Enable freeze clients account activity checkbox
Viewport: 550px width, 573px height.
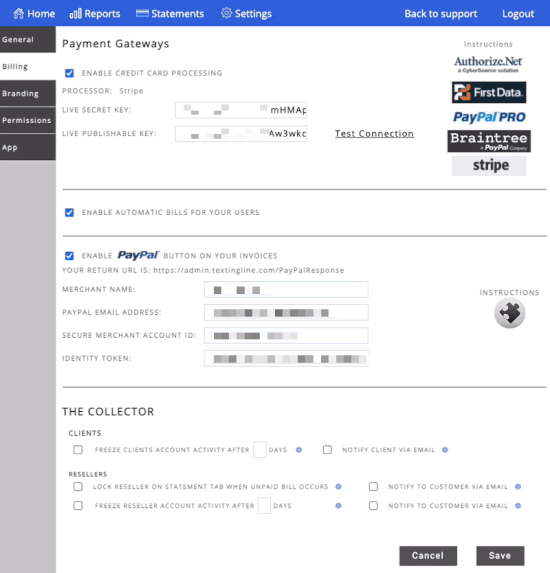click(x=78, y=449)
